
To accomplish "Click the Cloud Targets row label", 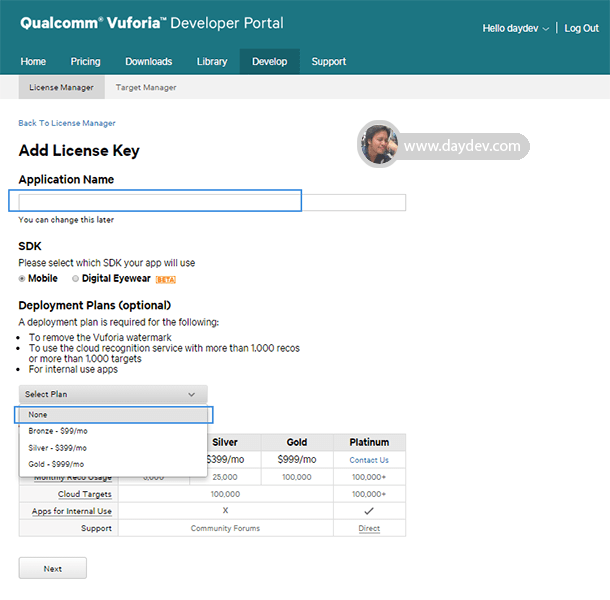I will [85, 494].
